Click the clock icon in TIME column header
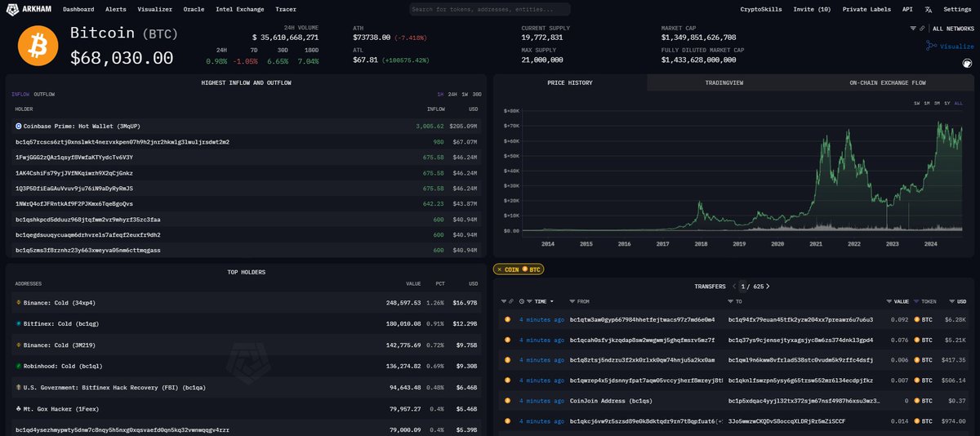Image resolution: width=980 pixels, height=436 pixels. coord(522,301)
